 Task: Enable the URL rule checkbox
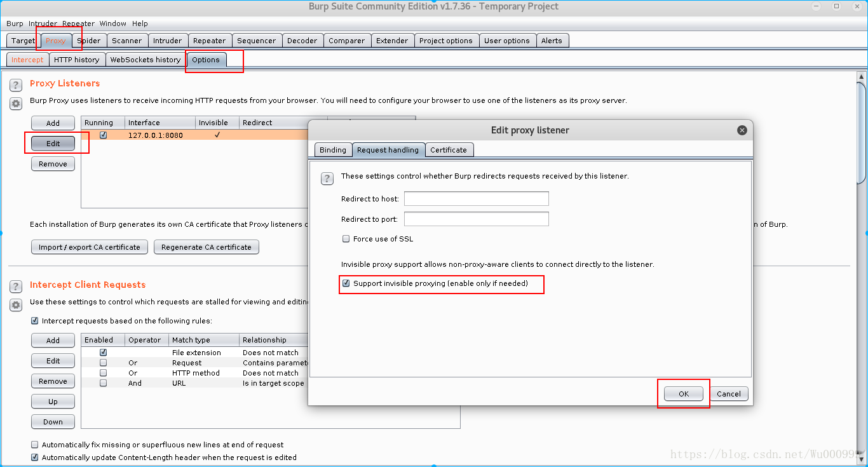(103, 383)
